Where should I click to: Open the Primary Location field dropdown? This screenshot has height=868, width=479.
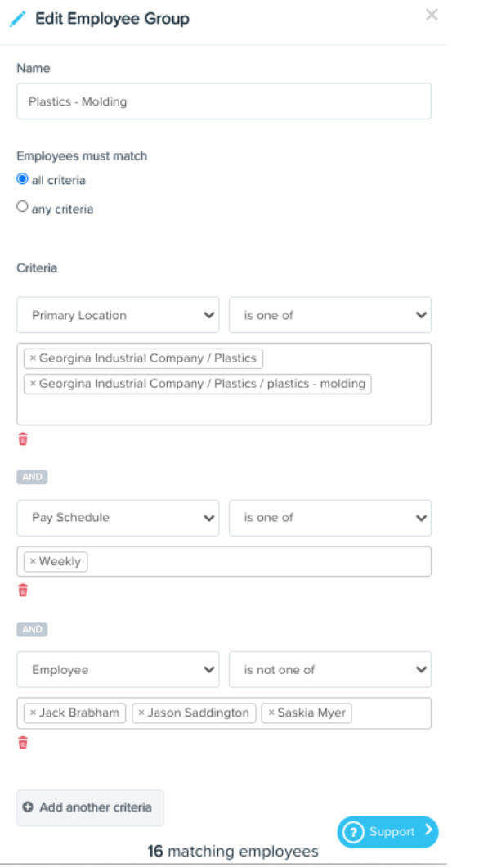pos(118,315)
